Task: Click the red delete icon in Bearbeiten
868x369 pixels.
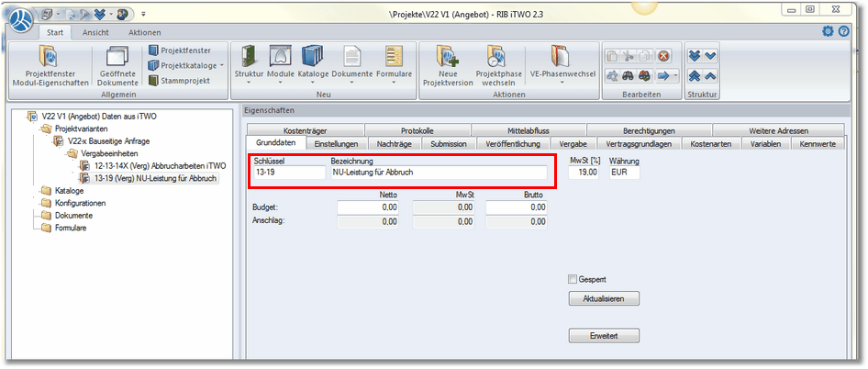Action: tap(663, 57)
